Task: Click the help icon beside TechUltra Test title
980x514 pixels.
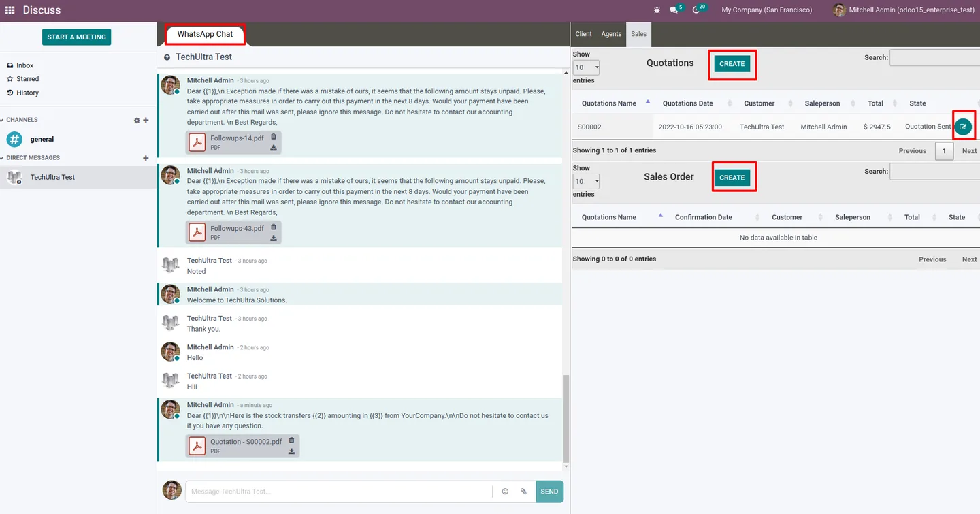Action: pyautogui.click(x=167, y=58)
